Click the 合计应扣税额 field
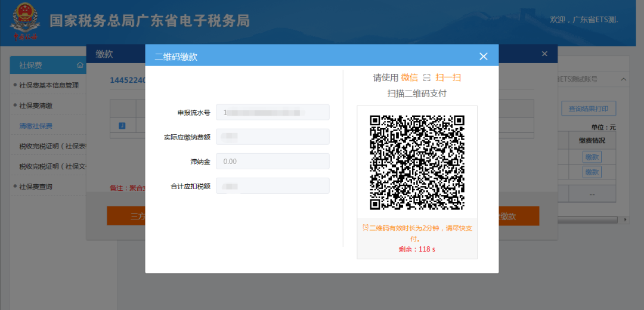The width and height of the screenshot is (644, 310). [x=273, y=185]
